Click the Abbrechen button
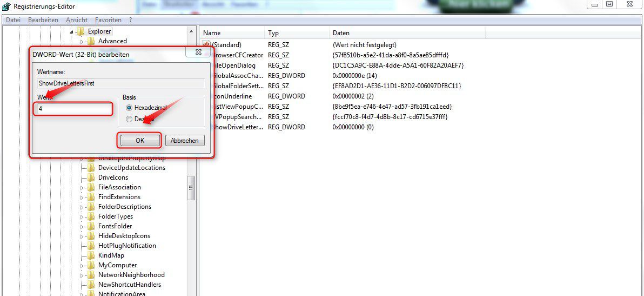The image size is (644, 296). 185,141
